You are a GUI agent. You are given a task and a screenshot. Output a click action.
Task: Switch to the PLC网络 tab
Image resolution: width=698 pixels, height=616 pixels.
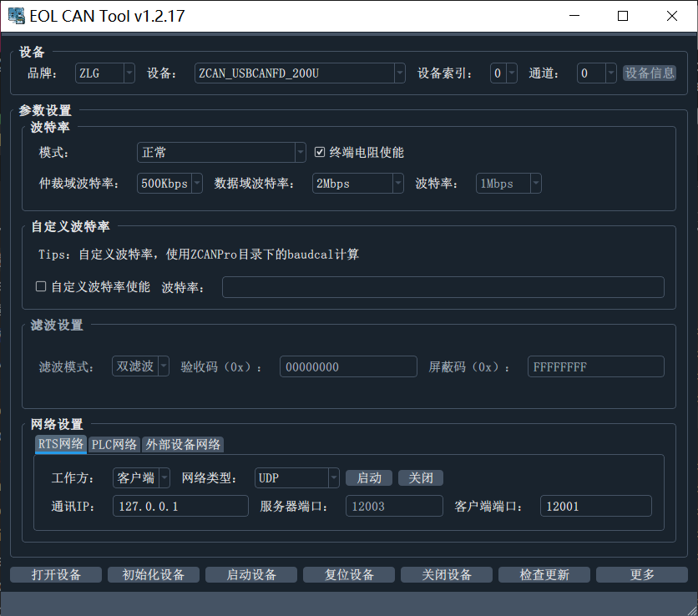(x=114, y=445)
